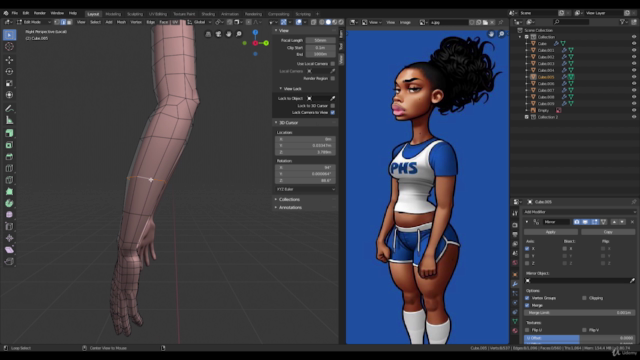Image resolution: width=640 pixels, height=360 pixels.
Task: Select the Edge Slide tool
Action: click(x=9, y=227)
